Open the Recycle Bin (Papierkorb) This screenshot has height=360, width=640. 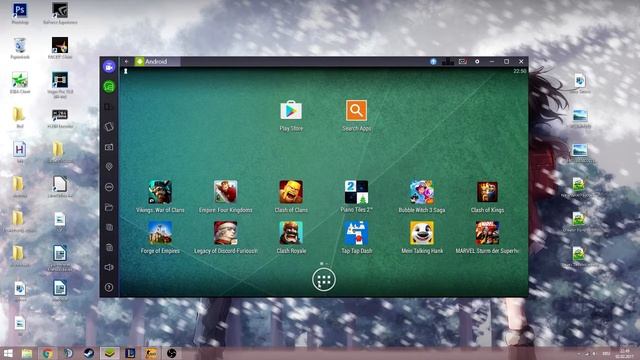pyautogui.click(x=20, y=48)
